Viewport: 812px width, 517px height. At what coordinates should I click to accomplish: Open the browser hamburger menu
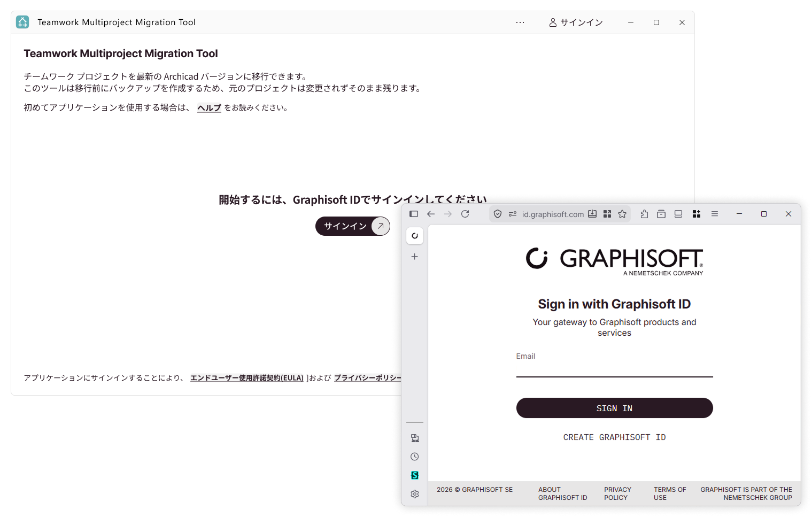pyautogui.click(x=715, y=214)
